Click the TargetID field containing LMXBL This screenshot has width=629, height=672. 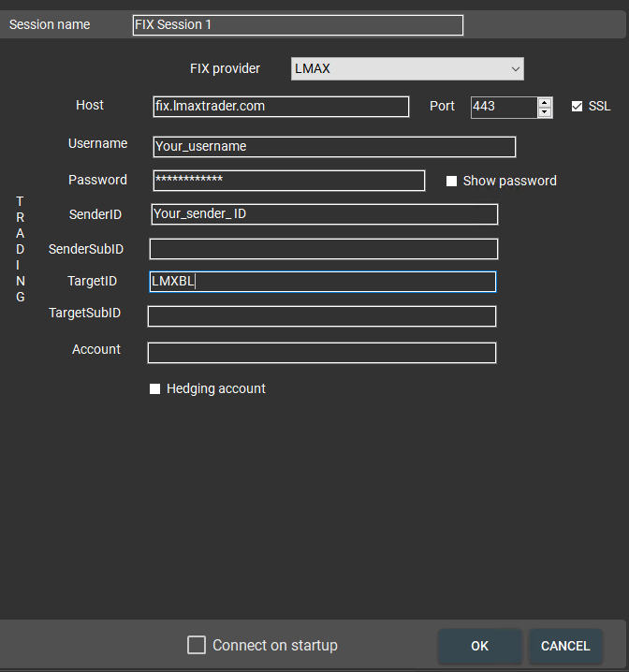point(323,282)
